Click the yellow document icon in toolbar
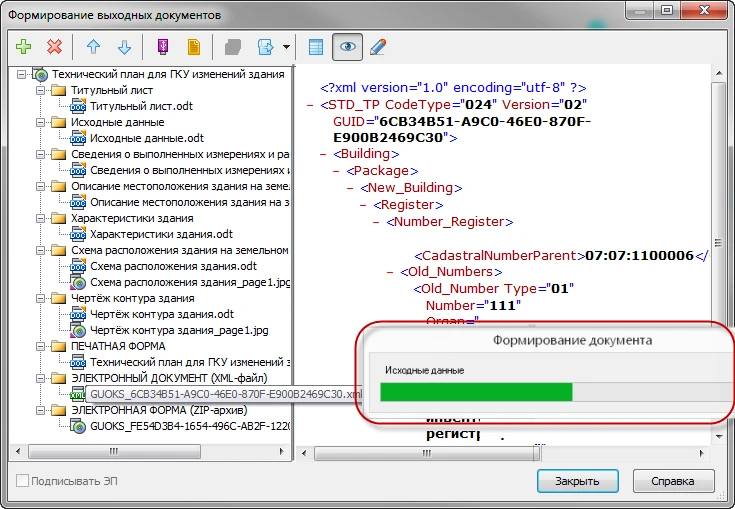The height and width of the screenshot is (509, 735). 194,47
